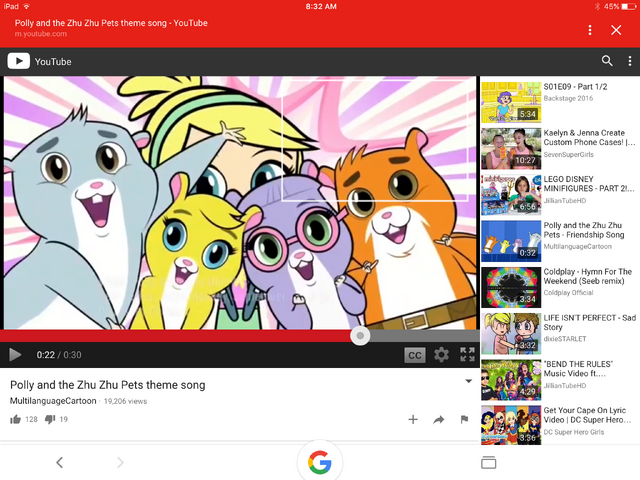Tap the Bluetooth status icon
Viewport: 640px width, 480px height.
[x=597, y=6]
